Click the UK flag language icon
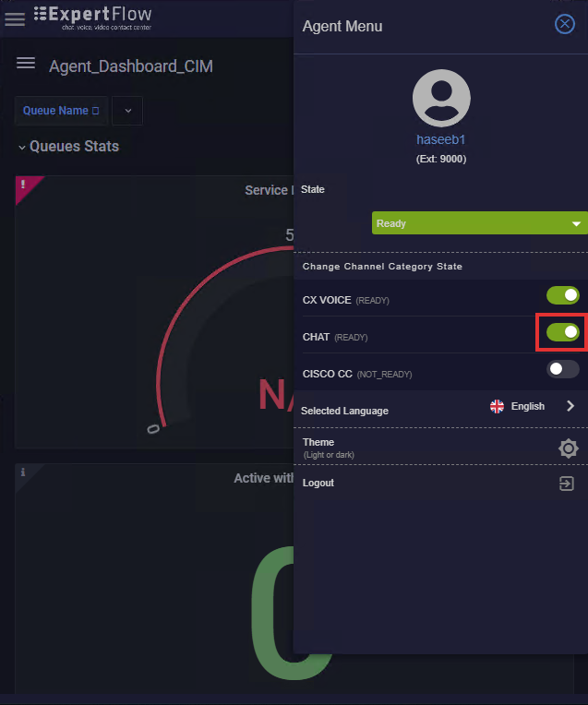The height and width of the screenshot is (705, 588). point(497,406)
